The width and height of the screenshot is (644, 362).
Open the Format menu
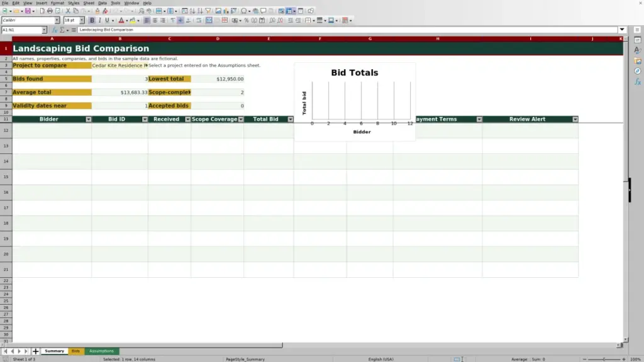point(57,3)
